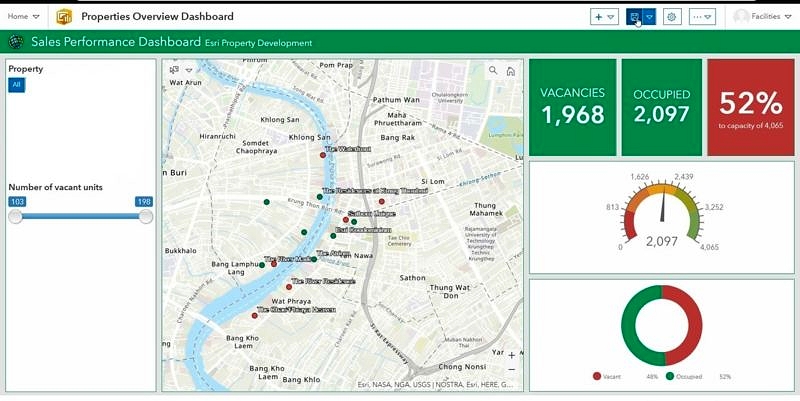Click the maximum vacant units slider handle
The height and width of the screenshot is (401, 800).
pos(146,217)
